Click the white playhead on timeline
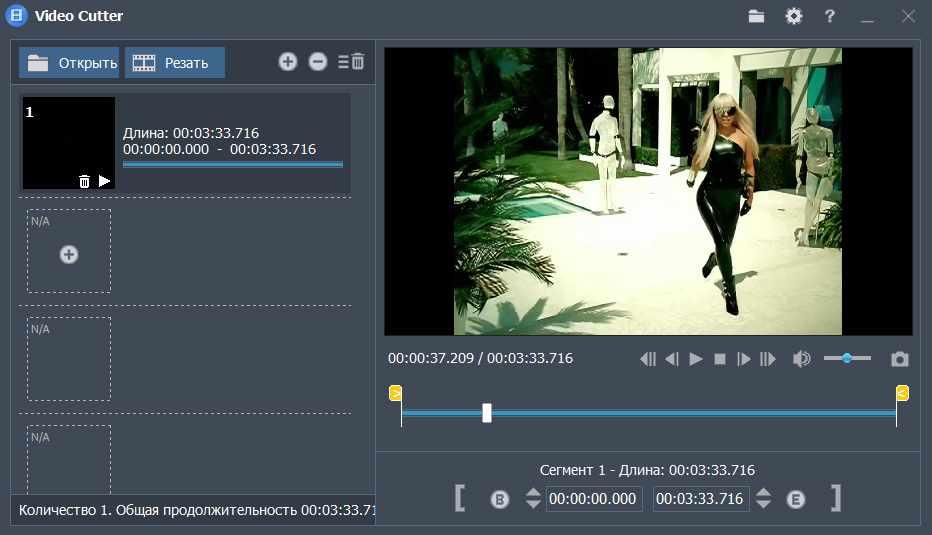 (487, 413)
